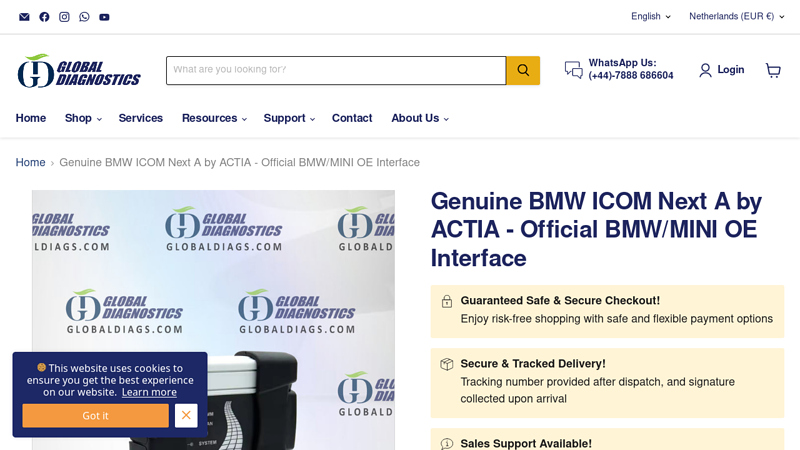The width and height of the screenshot is (800, 450).
Task: Click the sales support icon
Action: [x=446, y=444]
